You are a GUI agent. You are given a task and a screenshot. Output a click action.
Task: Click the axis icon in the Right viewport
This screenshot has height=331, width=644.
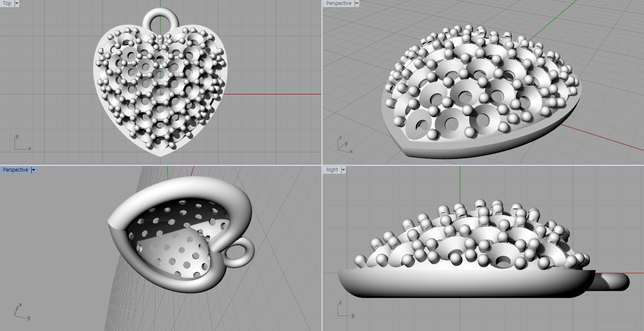point(345,310)
